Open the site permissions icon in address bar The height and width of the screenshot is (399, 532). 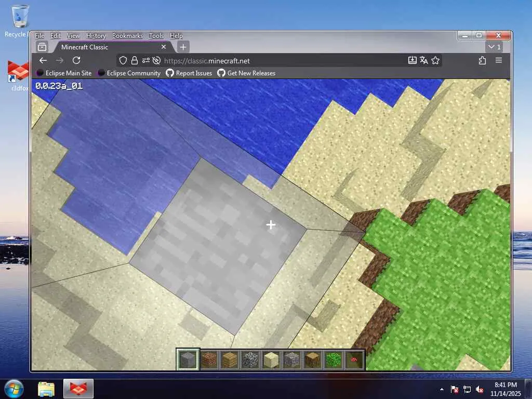(145, 60)
